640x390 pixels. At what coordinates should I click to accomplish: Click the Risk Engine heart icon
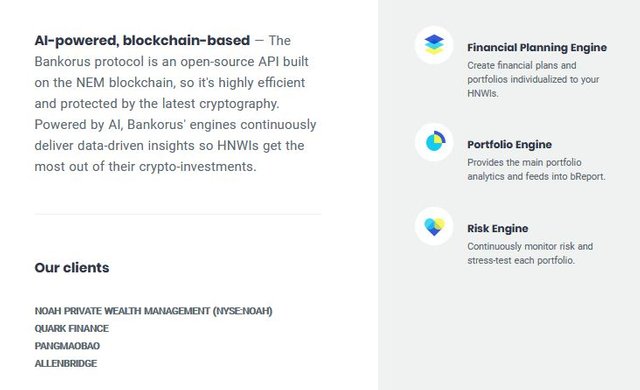[x=434, y=226]
